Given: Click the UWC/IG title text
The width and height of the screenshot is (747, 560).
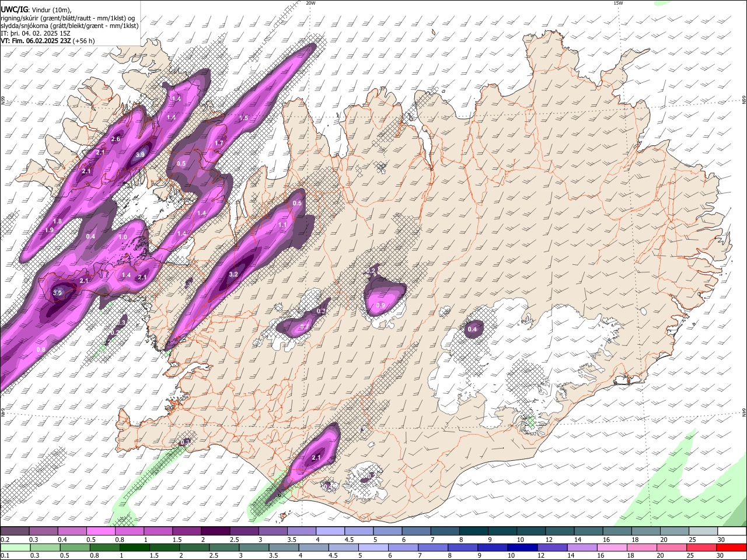Looking at the screenshot, I should 14,9.
